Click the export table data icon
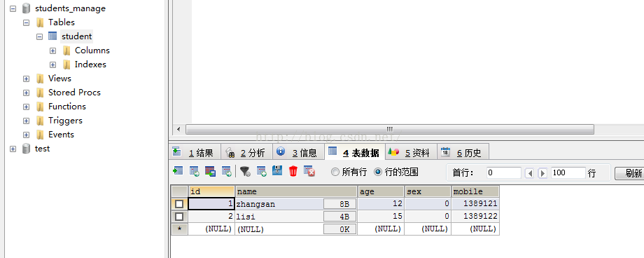 click(178, 170)
